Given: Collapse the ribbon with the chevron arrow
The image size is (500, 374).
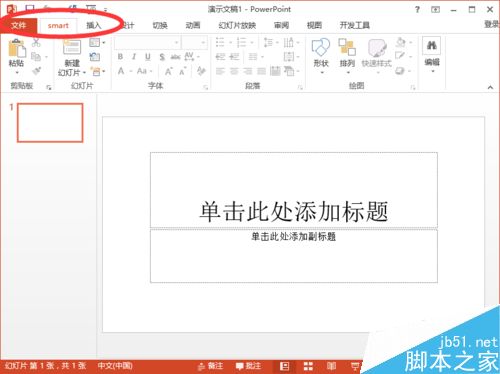Looking at the screenshot, I should click(x=490, y=87).
